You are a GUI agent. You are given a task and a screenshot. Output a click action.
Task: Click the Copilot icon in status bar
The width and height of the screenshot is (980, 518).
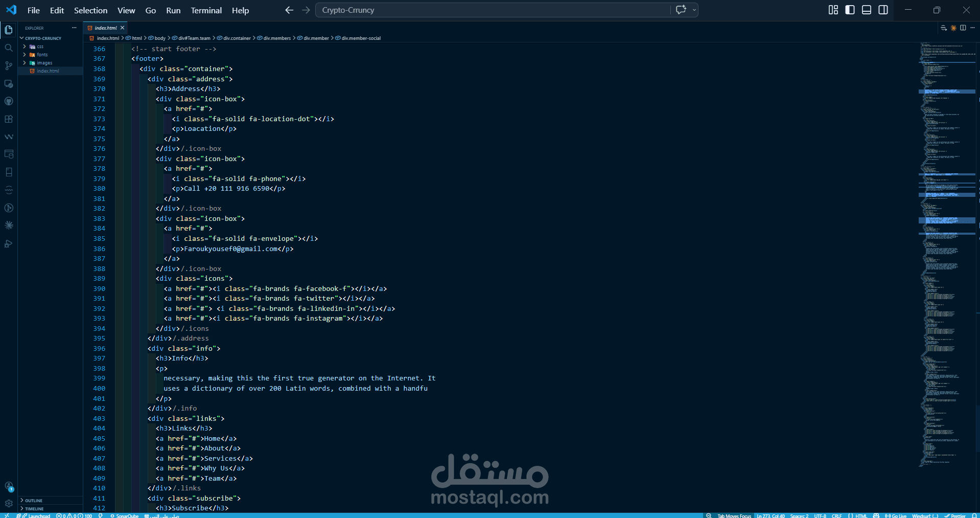[x=876, y=515]
